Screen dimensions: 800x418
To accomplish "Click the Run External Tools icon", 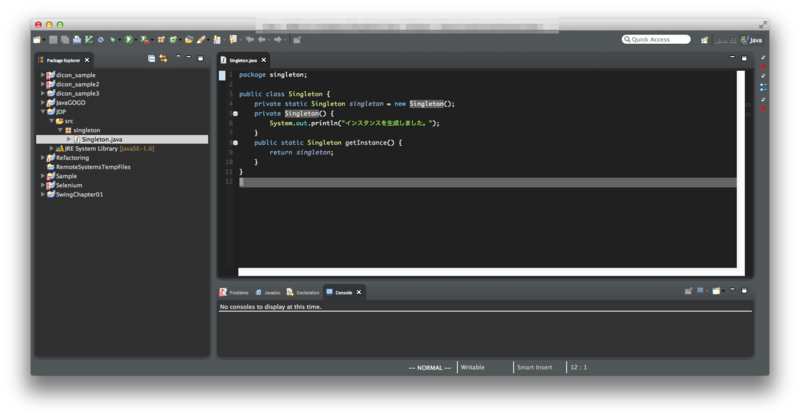I will click(144, 39).
